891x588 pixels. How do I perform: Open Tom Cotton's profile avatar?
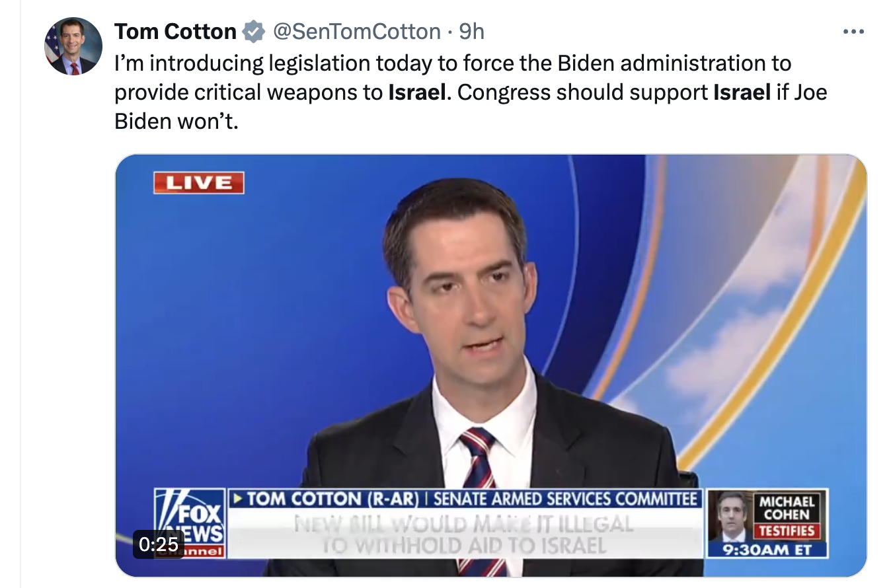73,46
